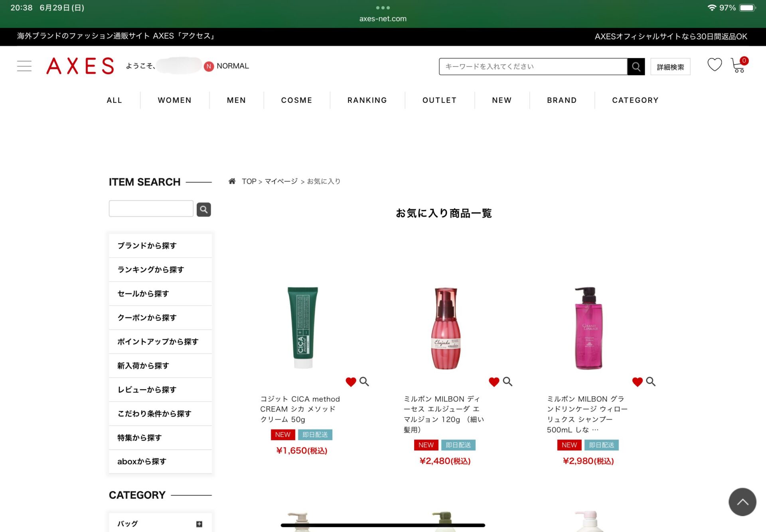Click the バッグ category row
The width and height of the screenshot is (766, 532).
tap(160, 523)
